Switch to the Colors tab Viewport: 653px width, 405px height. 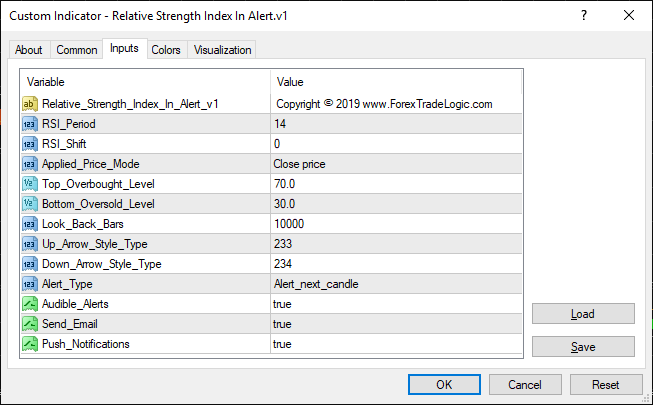pos(166,50)
